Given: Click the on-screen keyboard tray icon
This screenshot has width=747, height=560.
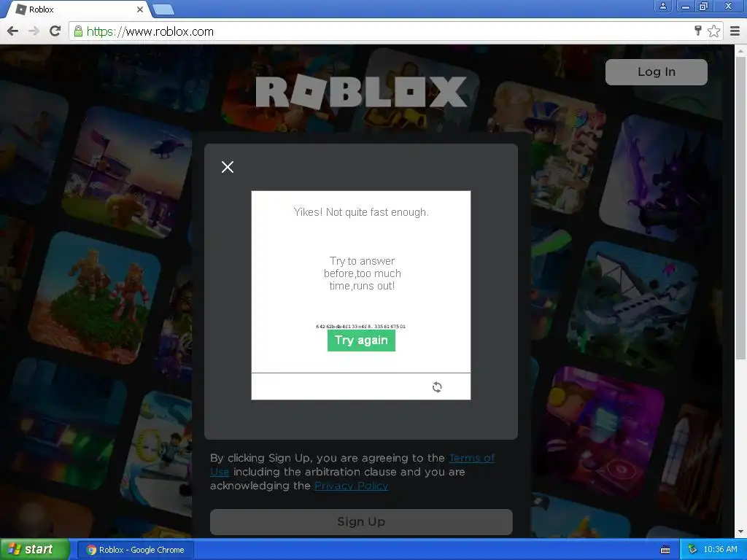Looking at the screenshot, I should (665, 550).
